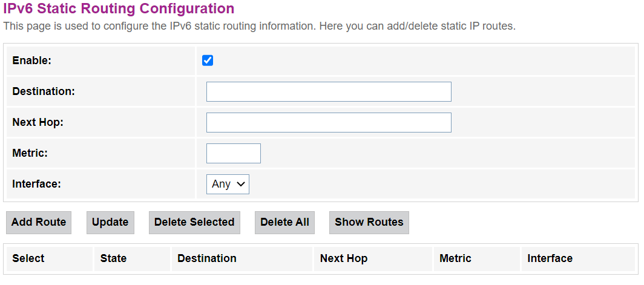Click the Metric column header in table

(455, 258)
